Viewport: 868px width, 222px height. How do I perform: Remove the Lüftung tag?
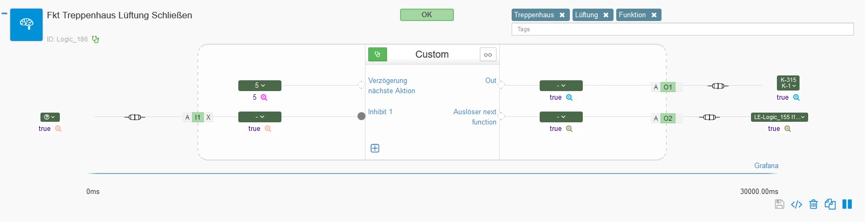point(606,15)
